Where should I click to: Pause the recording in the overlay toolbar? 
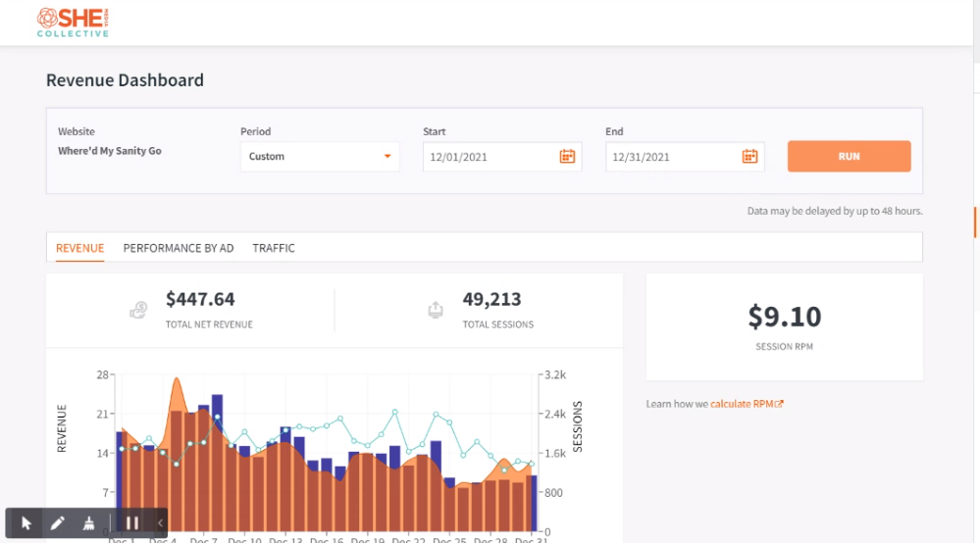131,523
